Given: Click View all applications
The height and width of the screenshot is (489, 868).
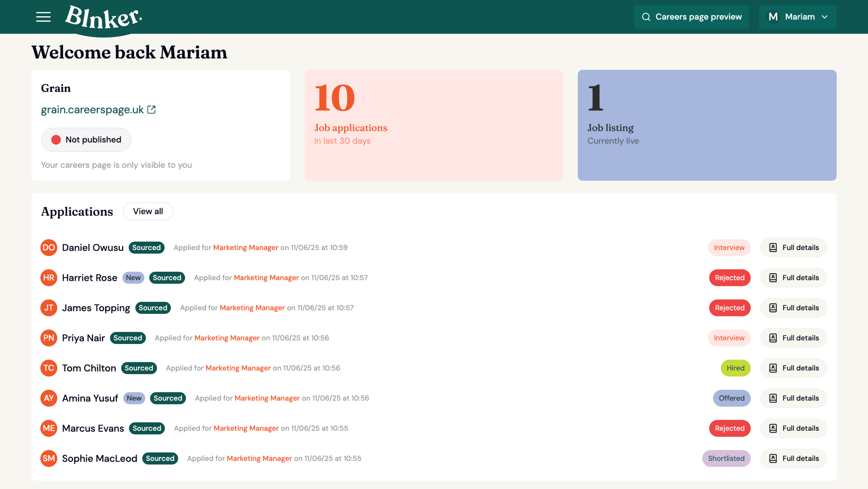Looking at the screenshot, I should pyautogui.click(x=148, y=211).
